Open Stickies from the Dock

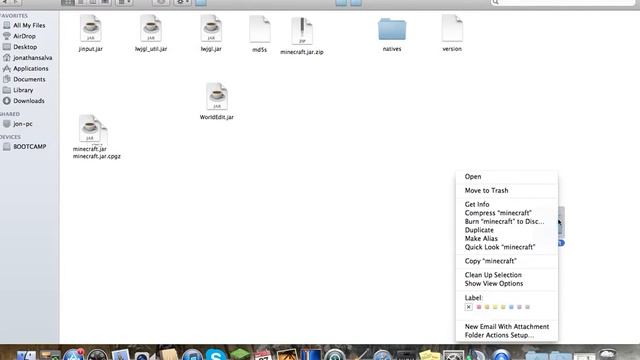[x=429, y=355]
